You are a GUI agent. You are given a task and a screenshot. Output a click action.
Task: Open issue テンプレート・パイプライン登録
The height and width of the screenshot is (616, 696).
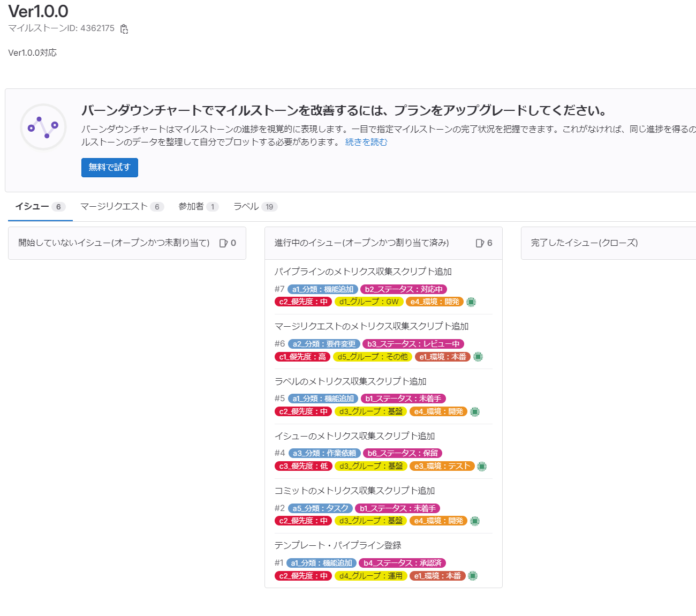pyautogui.click(x=339, y=545)
